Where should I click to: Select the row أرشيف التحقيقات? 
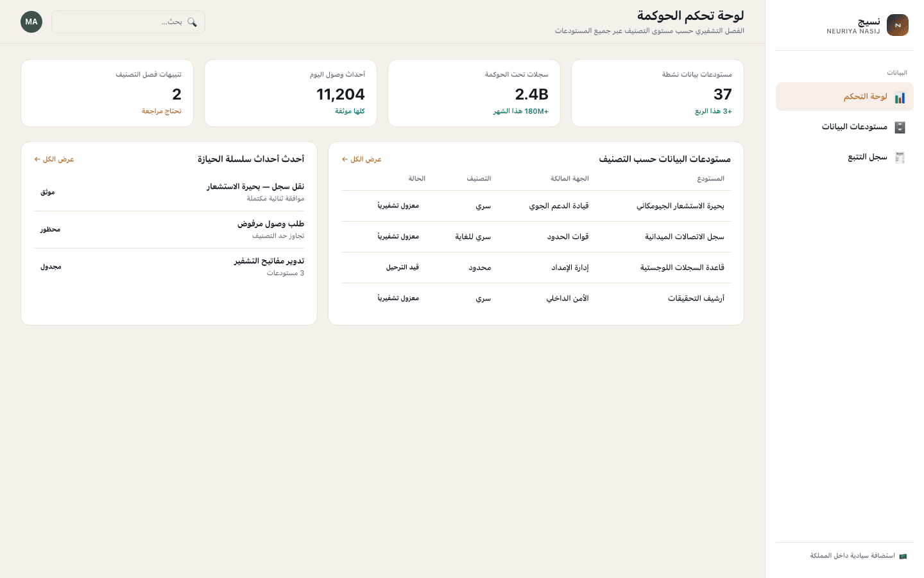click(536, 299)
